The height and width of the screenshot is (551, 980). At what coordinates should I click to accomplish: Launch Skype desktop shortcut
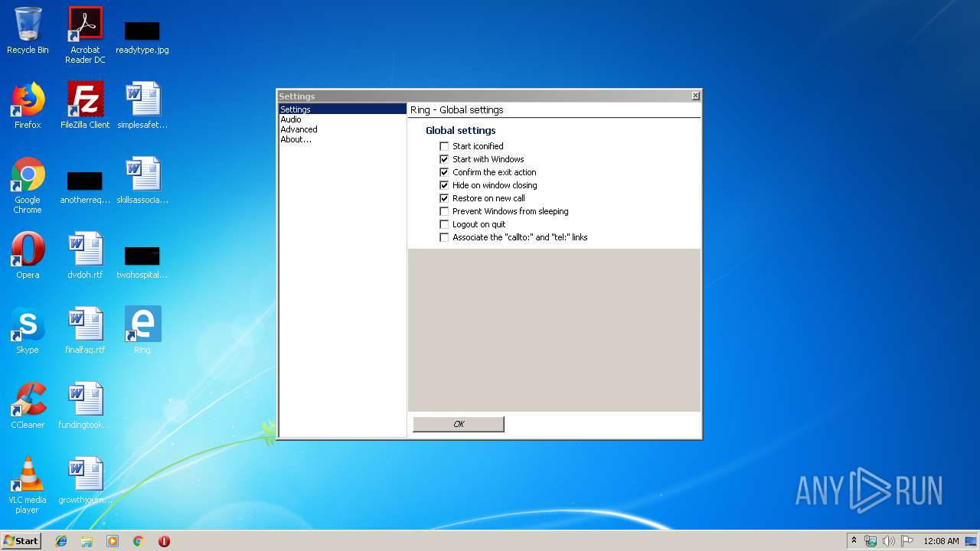tap(28, 331)
